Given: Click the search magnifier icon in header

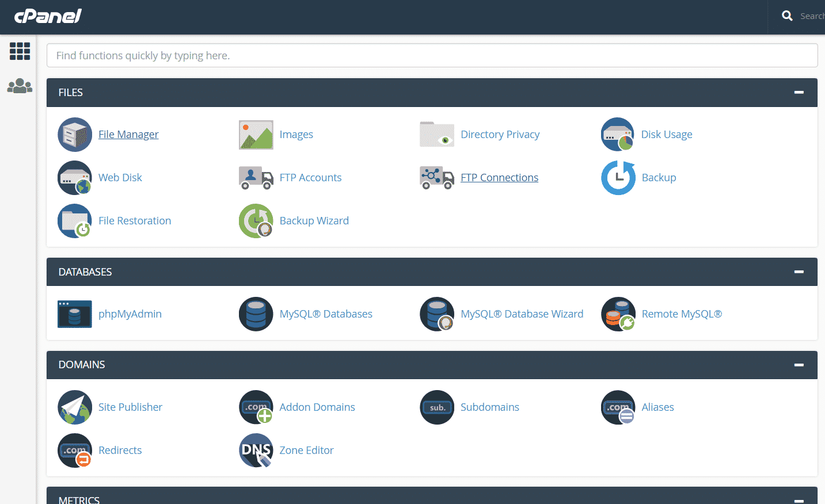Looking at the screenshot, I should [787, 16].
